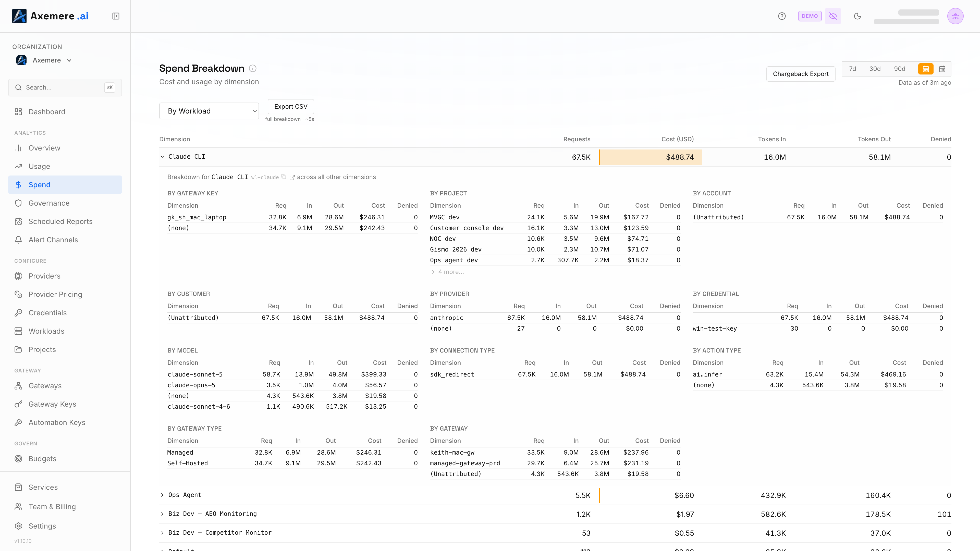This screenshot has width=980, height=551.
Task: Click the Alert Channels bell icon
Action: point(18,240)
